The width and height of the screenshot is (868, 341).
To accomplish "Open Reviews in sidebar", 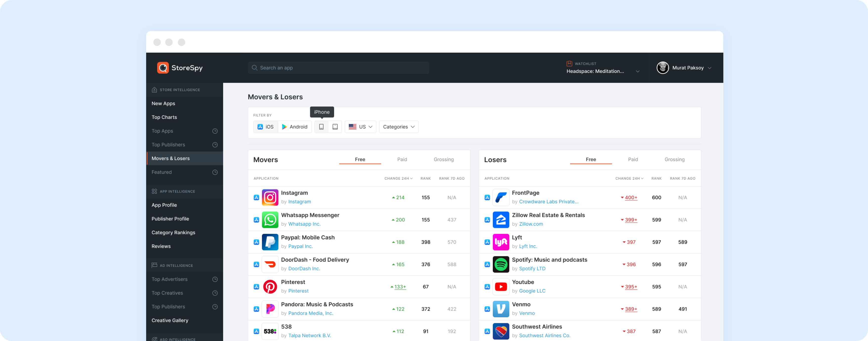I will [185, 246].
